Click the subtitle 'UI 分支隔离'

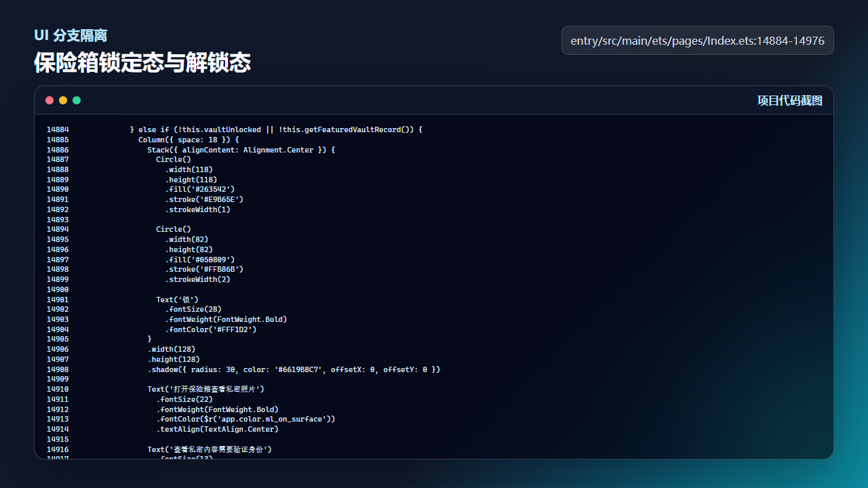point(71,35)
